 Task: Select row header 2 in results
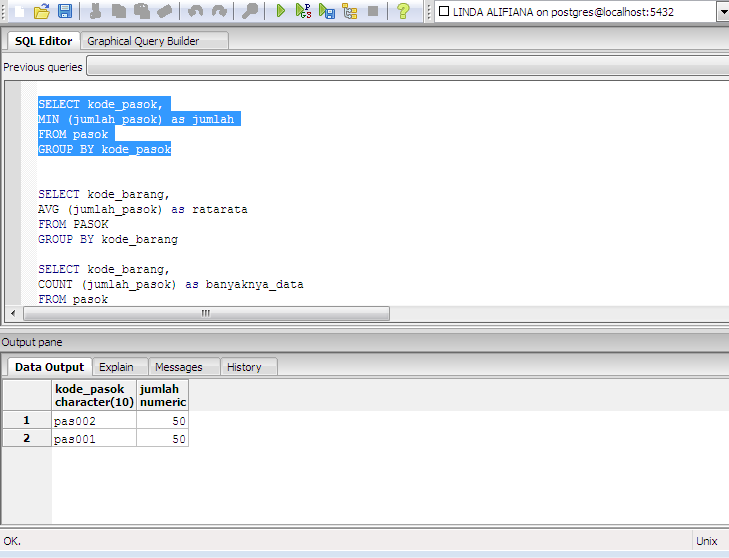click(x=27, y=438)
